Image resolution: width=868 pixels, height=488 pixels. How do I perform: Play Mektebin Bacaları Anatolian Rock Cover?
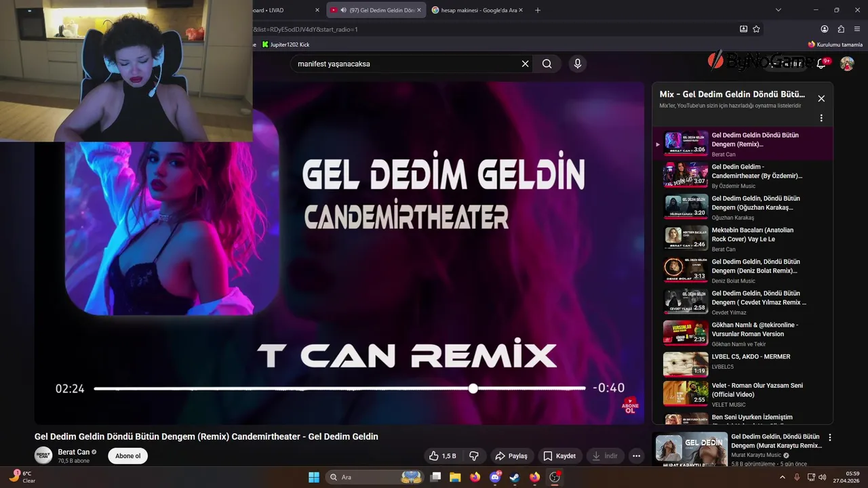coord(743,239)
